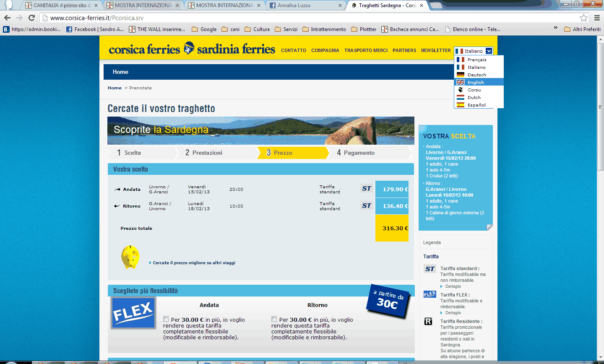Image resolution: width=604 pixels, height=364 pixels.
Task: Click the blue 136.40 € price box
Action: pos(392,206)
